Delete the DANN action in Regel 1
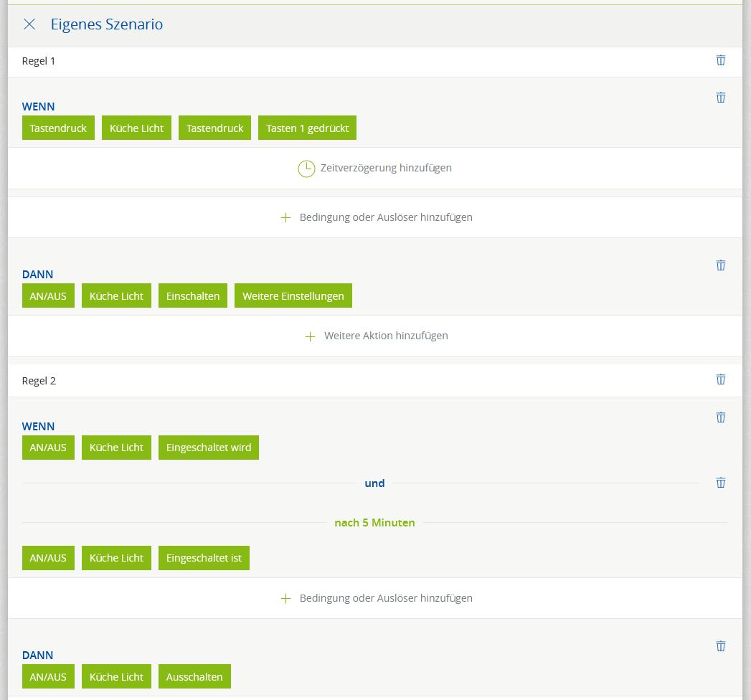751x700 pixels. coord(721,265)
